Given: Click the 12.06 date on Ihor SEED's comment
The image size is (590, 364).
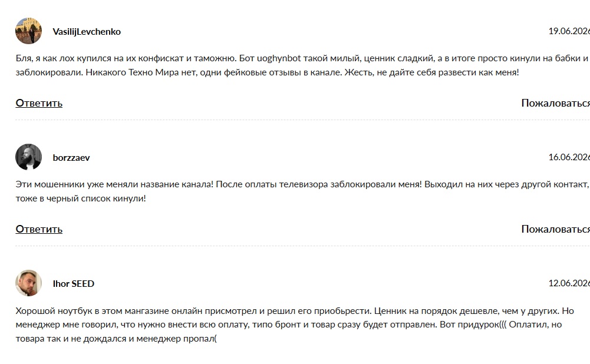Looking at the screenshot, I should (569, 283).
